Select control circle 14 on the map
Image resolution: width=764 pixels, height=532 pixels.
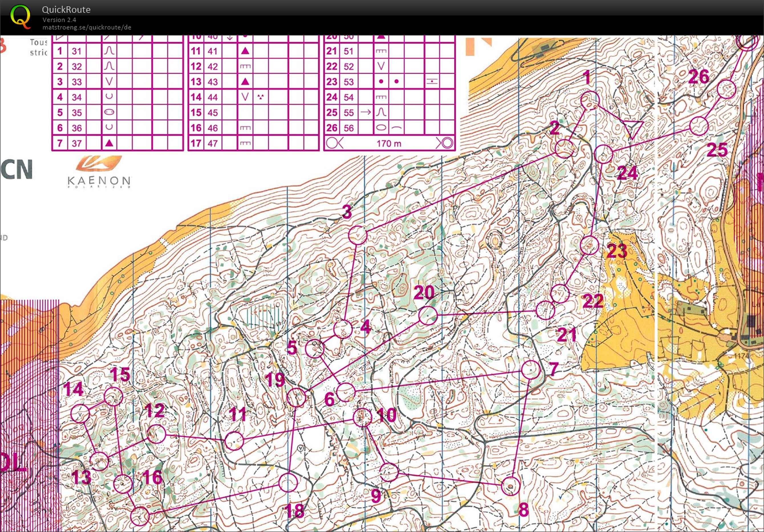tap(80, 414)
